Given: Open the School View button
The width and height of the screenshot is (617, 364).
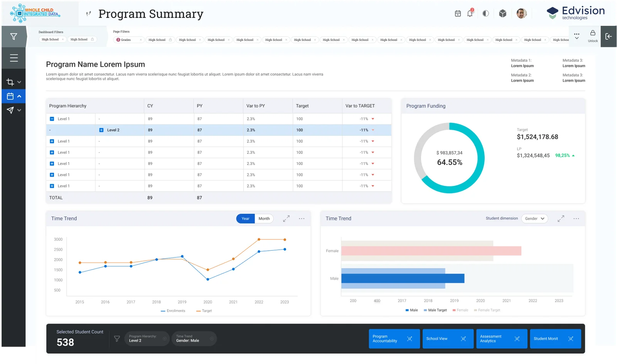Looking at the screenshot, I should click(448, 339).
